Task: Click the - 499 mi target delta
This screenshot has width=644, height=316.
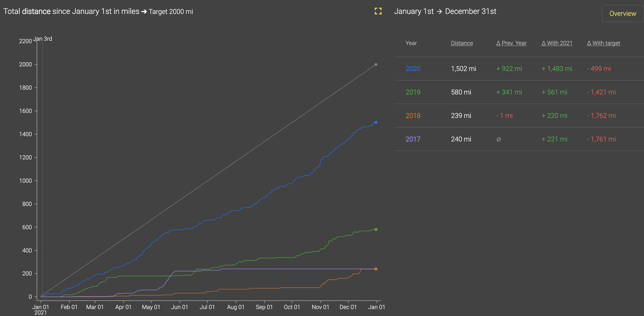Action: click(599, 69)
